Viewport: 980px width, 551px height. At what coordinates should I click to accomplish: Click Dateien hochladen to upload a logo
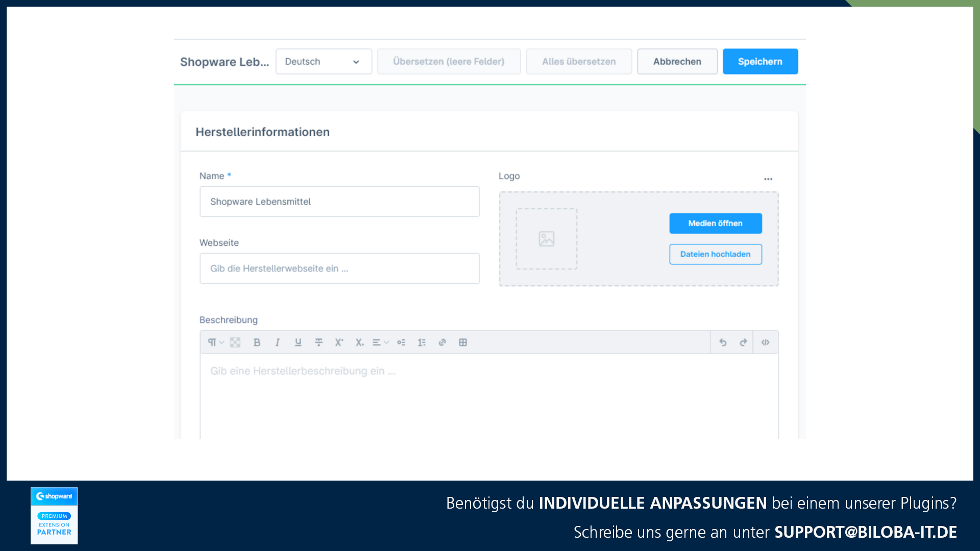pyautogui.click(x=716, y=254)
